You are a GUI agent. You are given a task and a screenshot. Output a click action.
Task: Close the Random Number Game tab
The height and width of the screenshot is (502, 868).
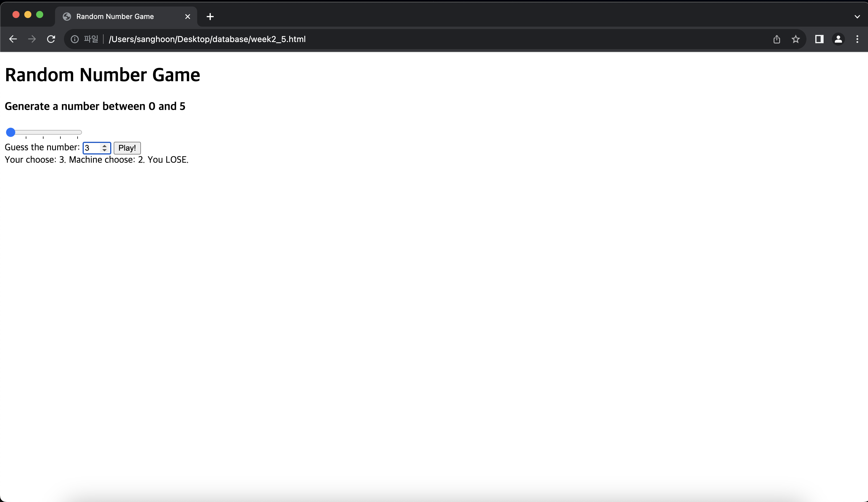pyautogui.click(x=188, y=17)
